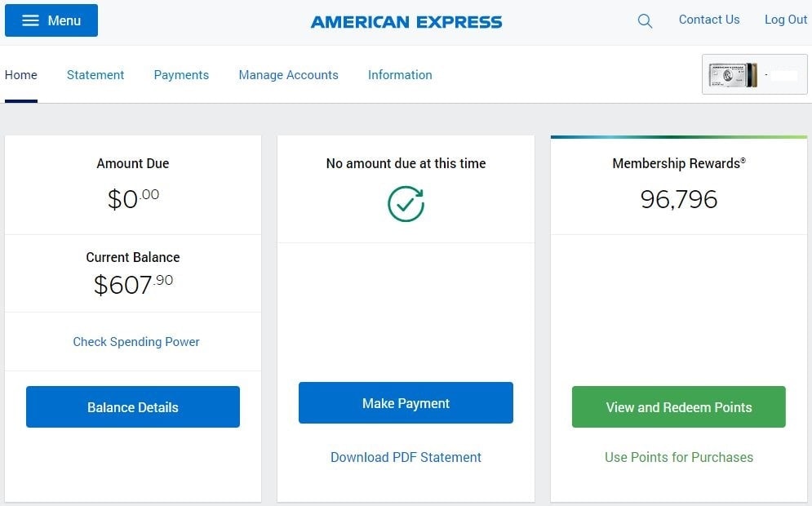The height and width of the screenshot is (506, 812).
Task: Click the search magnifier icon
Action: point(645,21)
